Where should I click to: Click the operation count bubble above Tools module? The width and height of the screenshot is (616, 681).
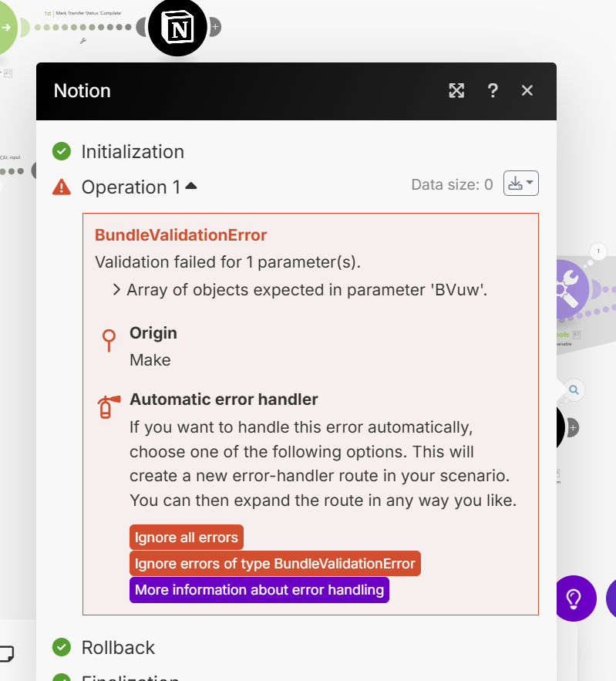click(598, 251)
